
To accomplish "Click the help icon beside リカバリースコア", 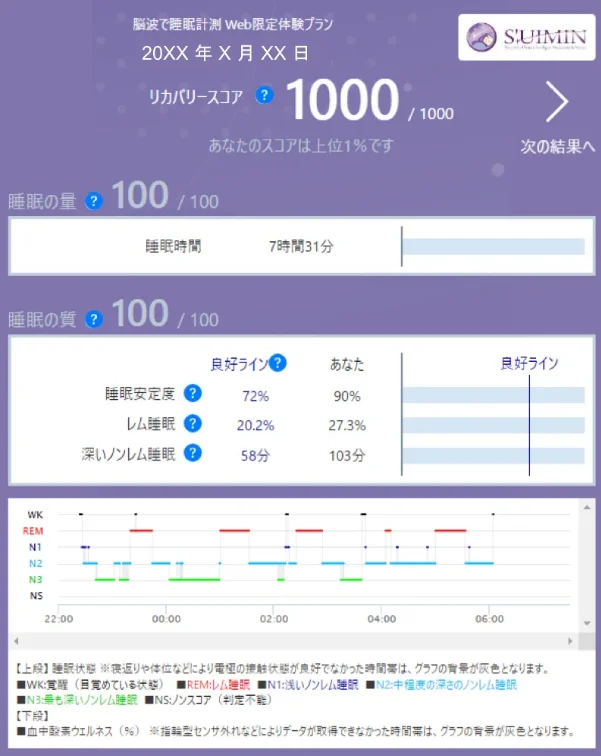I will pos(264,95).
